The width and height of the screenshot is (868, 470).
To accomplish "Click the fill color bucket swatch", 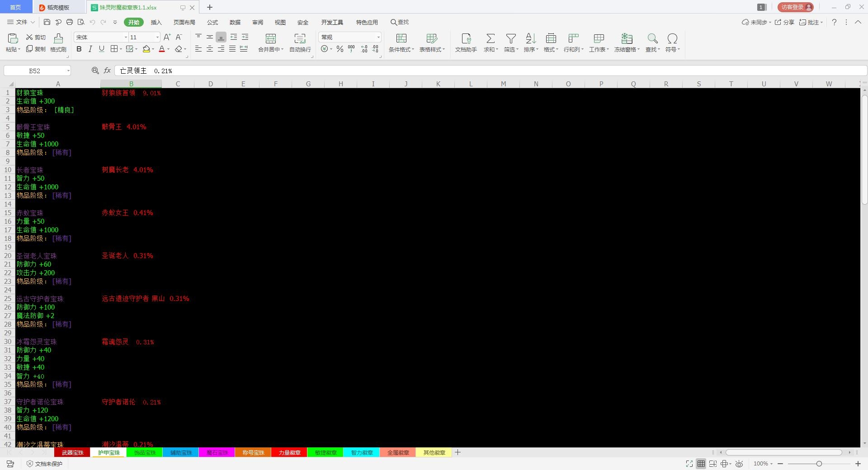I will 146,49.
